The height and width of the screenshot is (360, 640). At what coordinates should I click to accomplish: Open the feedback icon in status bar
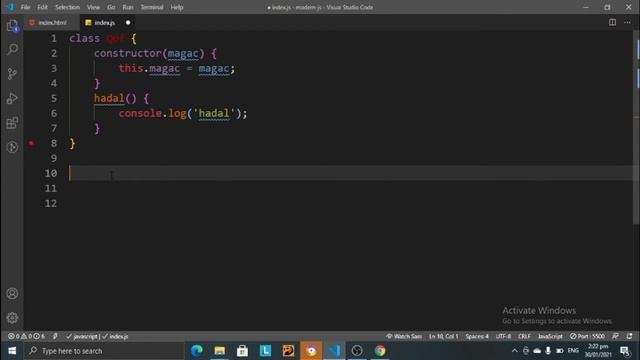[x=616, y=336]
